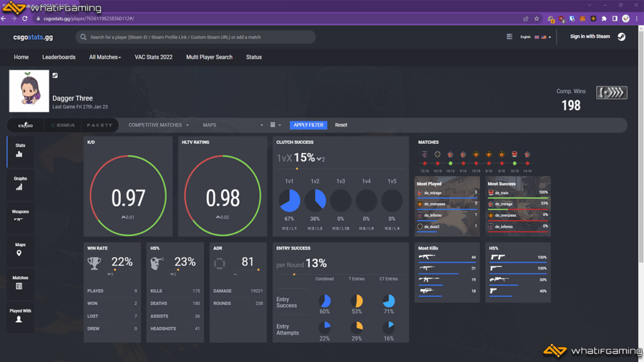Click the red 12:16 match result dot
Viewport: 644px width, 362px height.
point(425,163)
